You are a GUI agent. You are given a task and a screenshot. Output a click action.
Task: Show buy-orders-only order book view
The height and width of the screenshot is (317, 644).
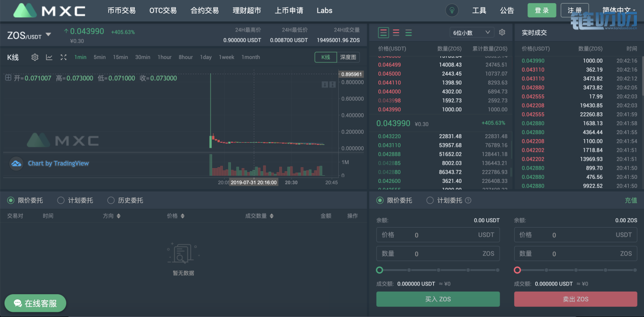[408, 33]
